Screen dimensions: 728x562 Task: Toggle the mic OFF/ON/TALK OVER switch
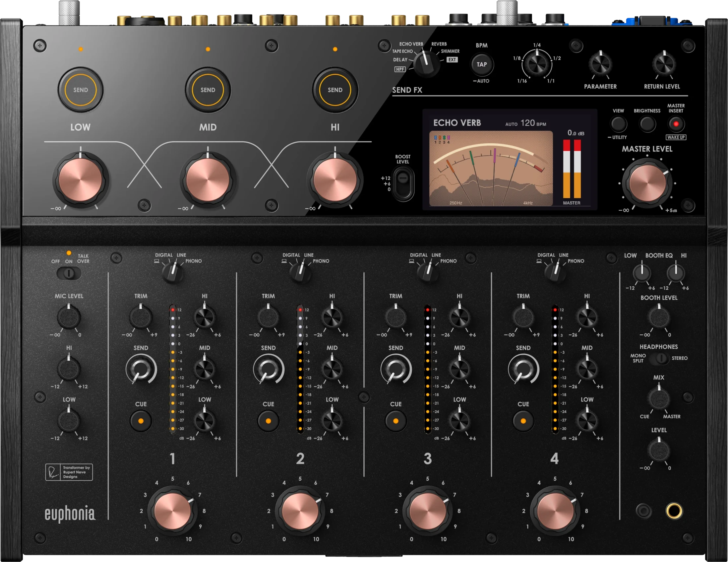(69, 273)
